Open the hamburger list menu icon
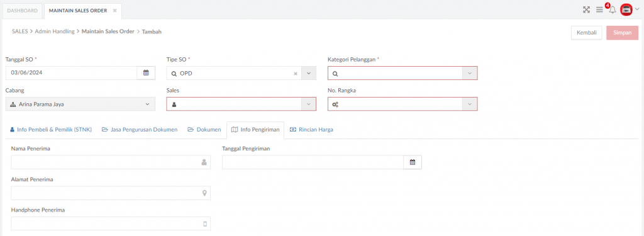 (x=599, y=10)
